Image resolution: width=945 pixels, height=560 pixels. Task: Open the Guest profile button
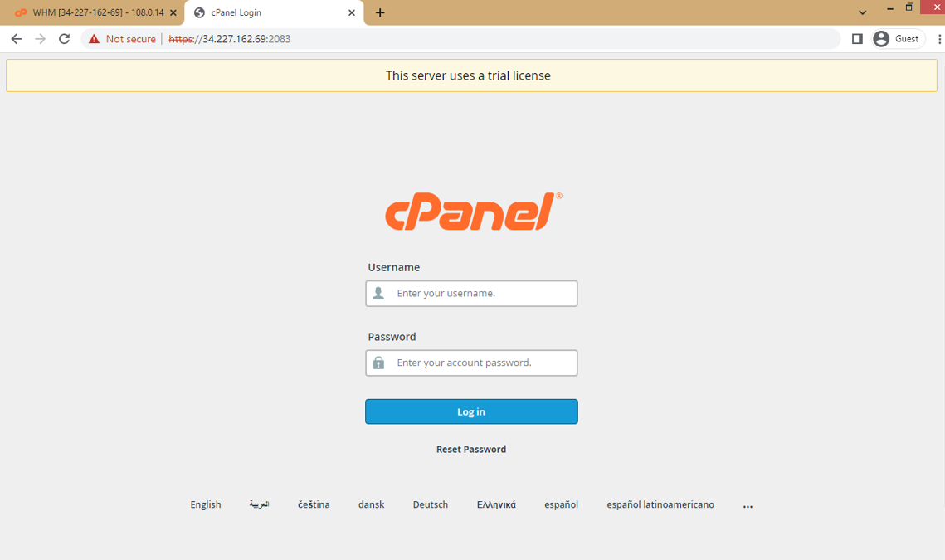click(899, 39)
